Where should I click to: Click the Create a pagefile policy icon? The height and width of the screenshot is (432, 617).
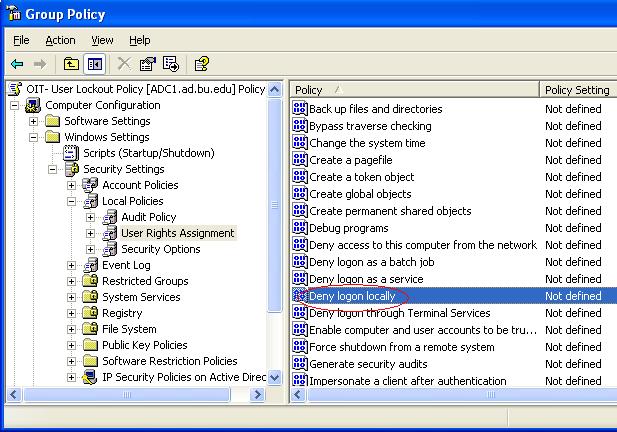(x=300, y=160)
